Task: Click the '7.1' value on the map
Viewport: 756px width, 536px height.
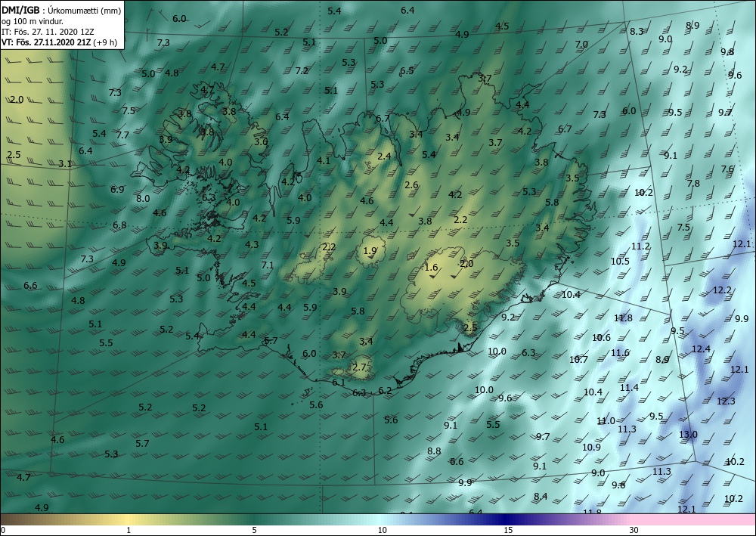Action: click(x=267, y=265)
